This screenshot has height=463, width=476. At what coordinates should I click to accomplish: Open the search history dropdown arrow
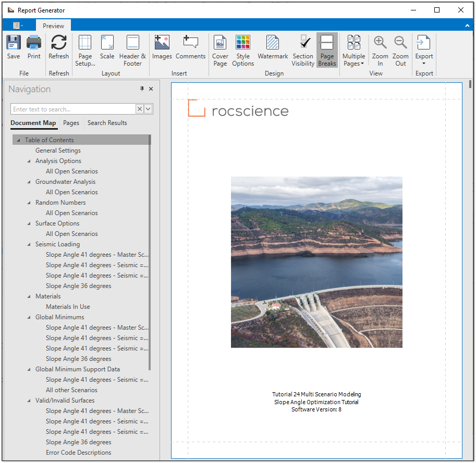(x=148, y=109)
